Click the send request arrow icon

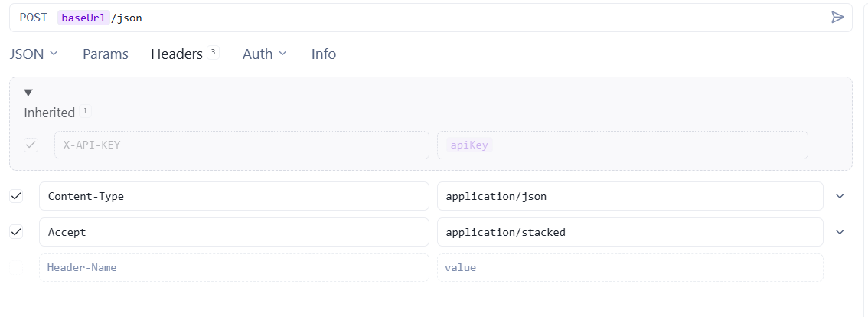coord(837,18)
